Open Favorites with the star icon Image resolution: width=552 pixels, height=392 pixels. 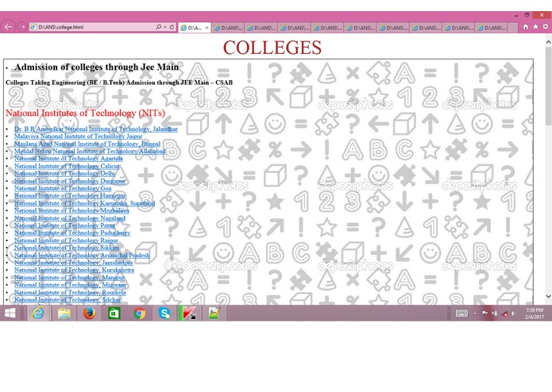click(x=535, y=27)
